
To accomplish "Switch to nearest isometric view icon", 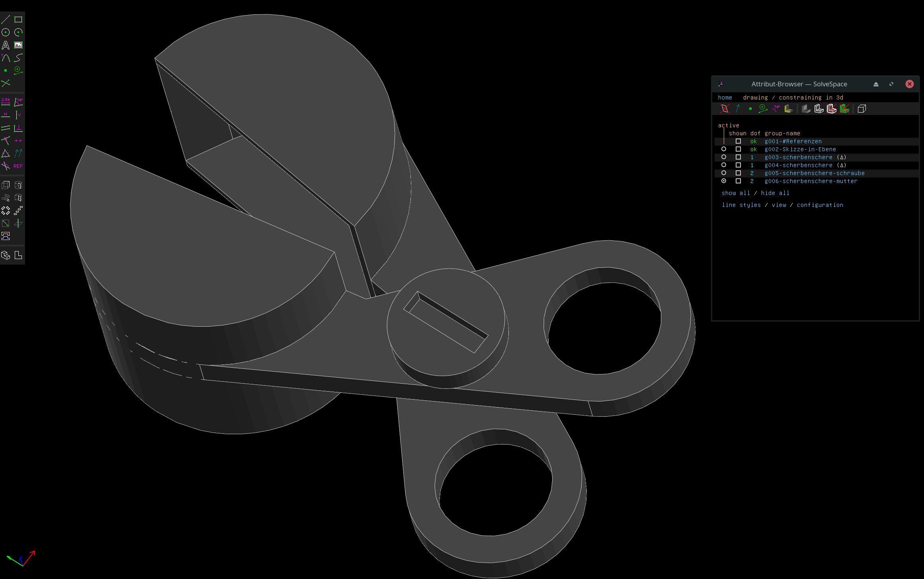I will pyautogui.click(x=6, y=255).
